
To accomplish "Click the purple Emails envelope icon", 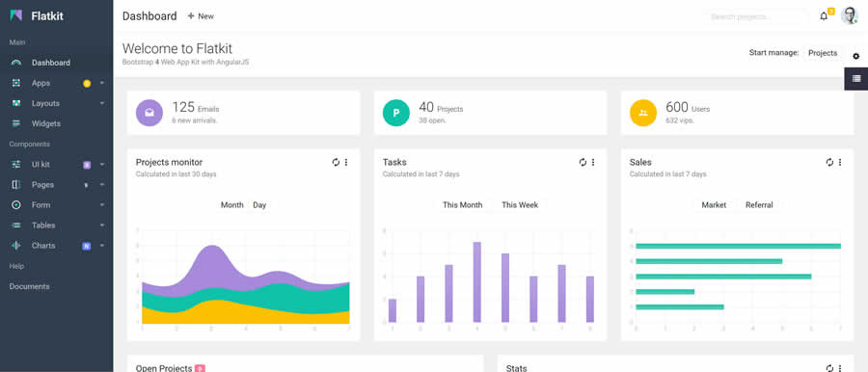I will [x=149, y=113].
